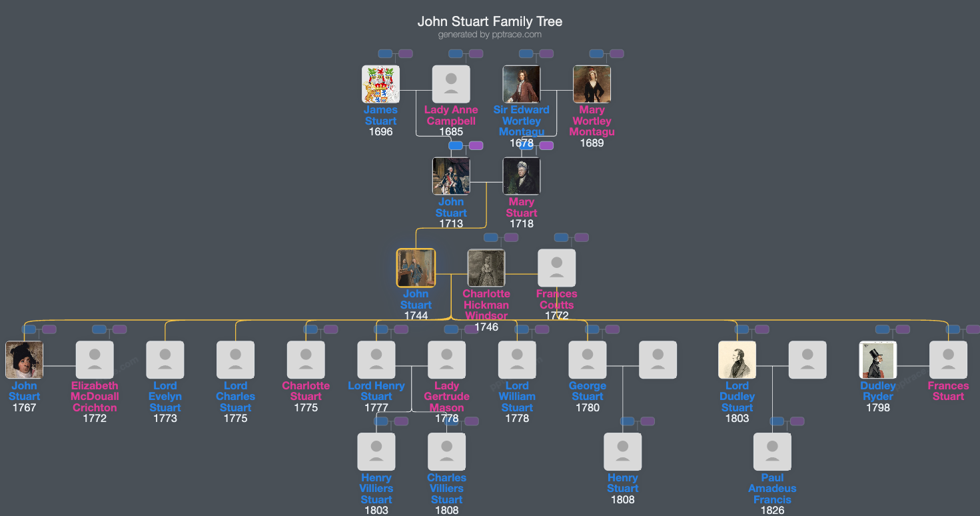Click the blue parent icon above James Stuart
Screen dimensions: 980x516
point(385,53)
